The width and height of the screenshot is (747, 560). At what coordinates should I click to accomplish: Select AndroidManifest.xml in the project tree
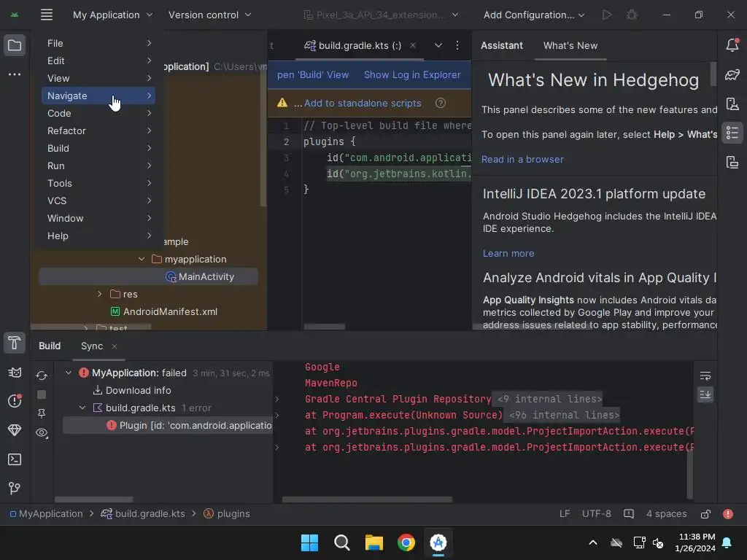[x=170, y=311]
